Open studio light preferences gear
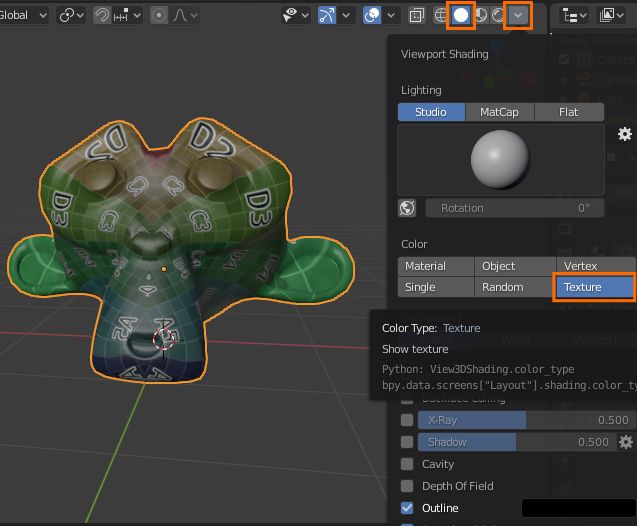Image resolution: width=637 pixels, height=526 pixels. [x=625, y=134]
